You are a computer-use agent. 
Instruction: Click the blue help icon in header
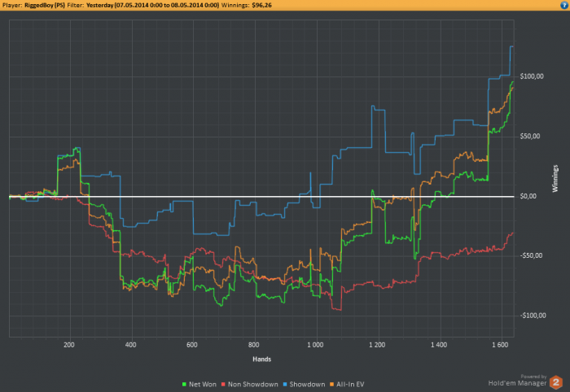tap(564, 5)
